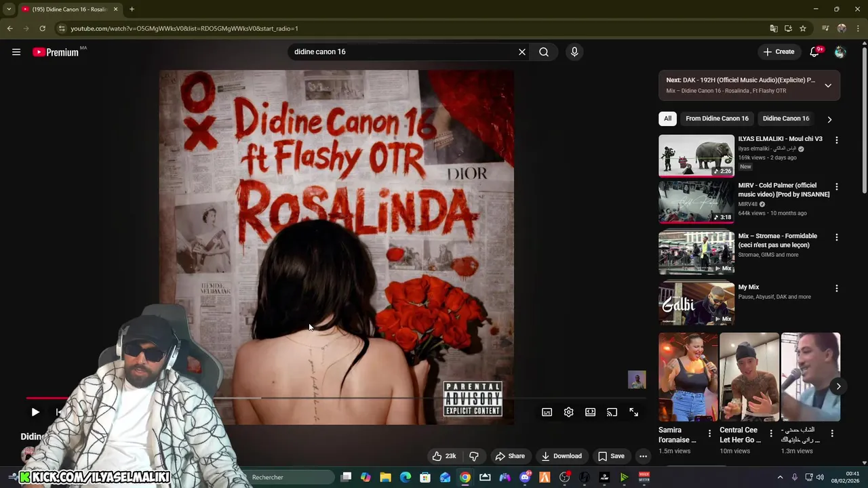Viewport: 868px width, 488px height.
Task: Enter full screen mode
Action: coord(634,412)
